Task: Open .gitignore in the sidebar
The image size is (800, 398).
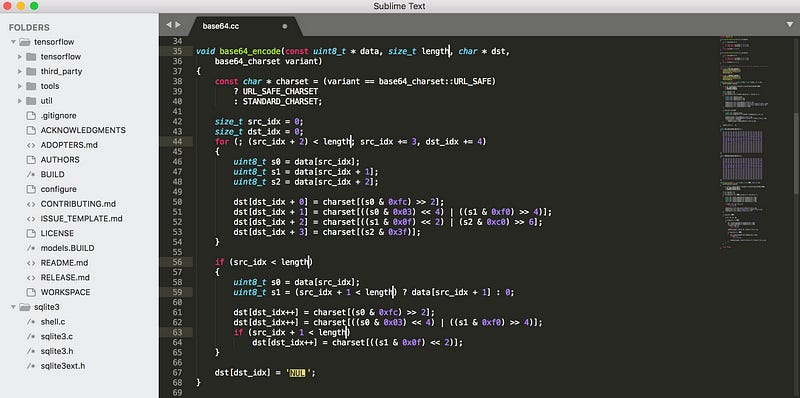Action: tap(59, 116)
